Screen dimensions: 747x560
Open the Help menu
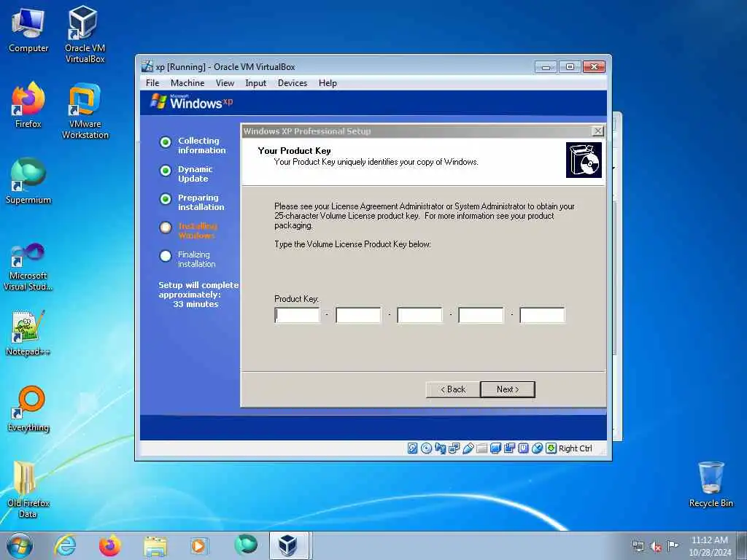[x=328, y=83]
